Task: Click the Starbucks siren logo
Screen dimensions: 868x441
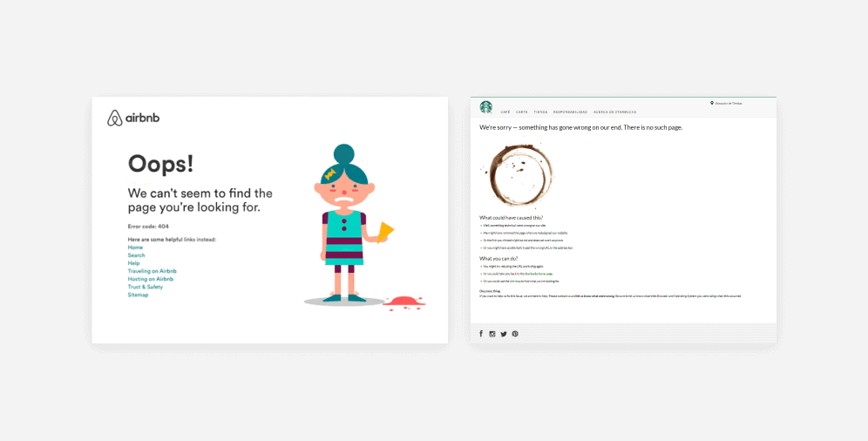Action: point(486,107)
